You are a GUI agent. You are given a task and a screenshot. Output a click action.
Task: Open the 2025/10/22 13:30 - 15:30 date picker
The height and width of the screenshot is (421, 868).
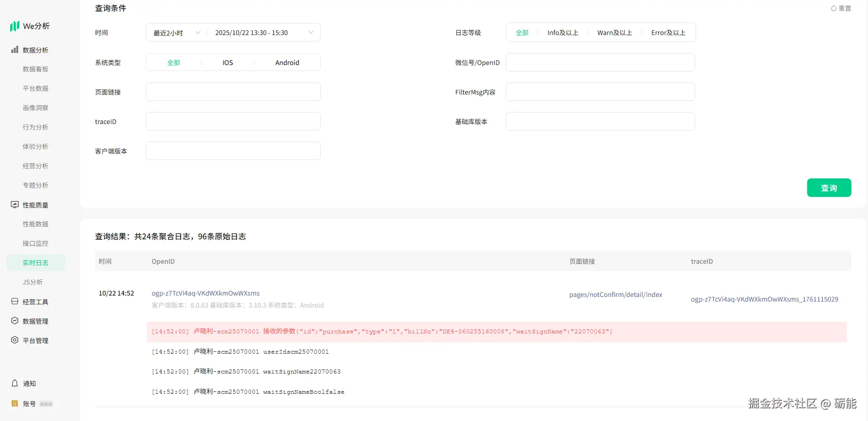coord(263,33)
